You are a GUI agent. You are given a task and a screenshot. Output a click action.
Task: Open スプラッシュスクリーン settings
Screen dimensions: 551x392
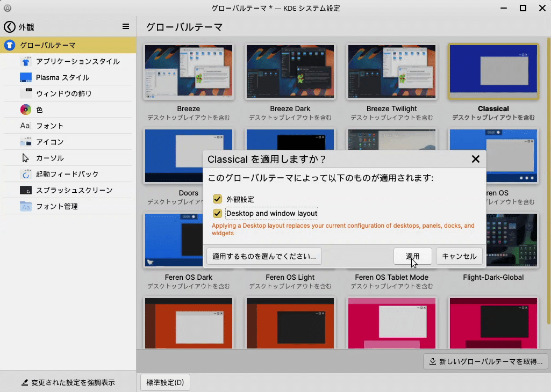(x=68, y=190)
